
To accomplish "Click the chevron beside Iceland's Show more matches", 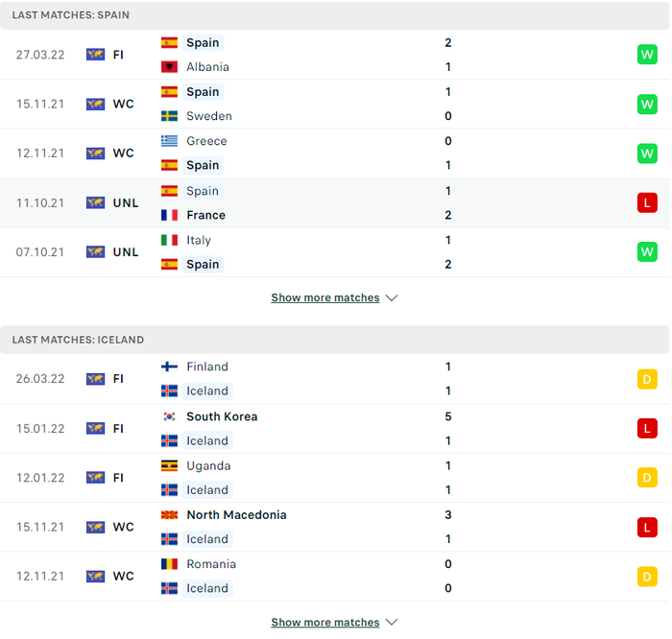I will click(x=392, y=622).
